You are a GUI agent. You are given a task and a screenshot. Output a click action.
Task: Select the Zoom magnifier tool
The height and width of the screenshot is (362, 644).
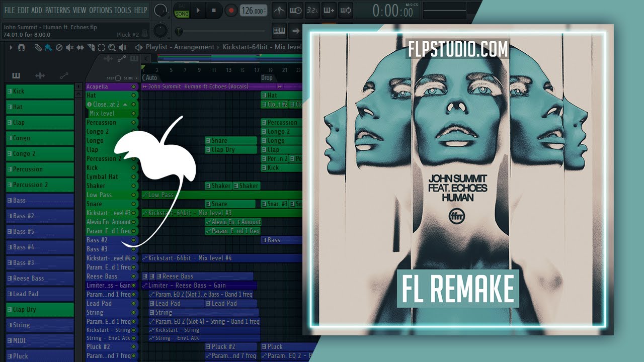coord(111,48)
